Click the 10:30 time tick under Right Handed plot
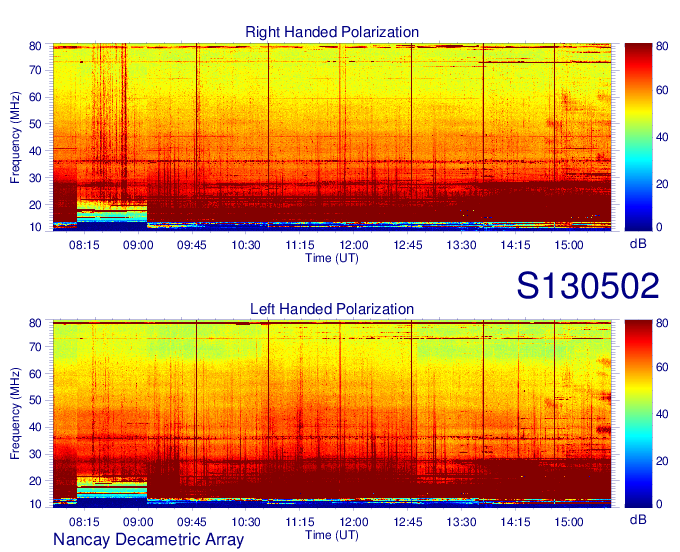 [246, 245]
